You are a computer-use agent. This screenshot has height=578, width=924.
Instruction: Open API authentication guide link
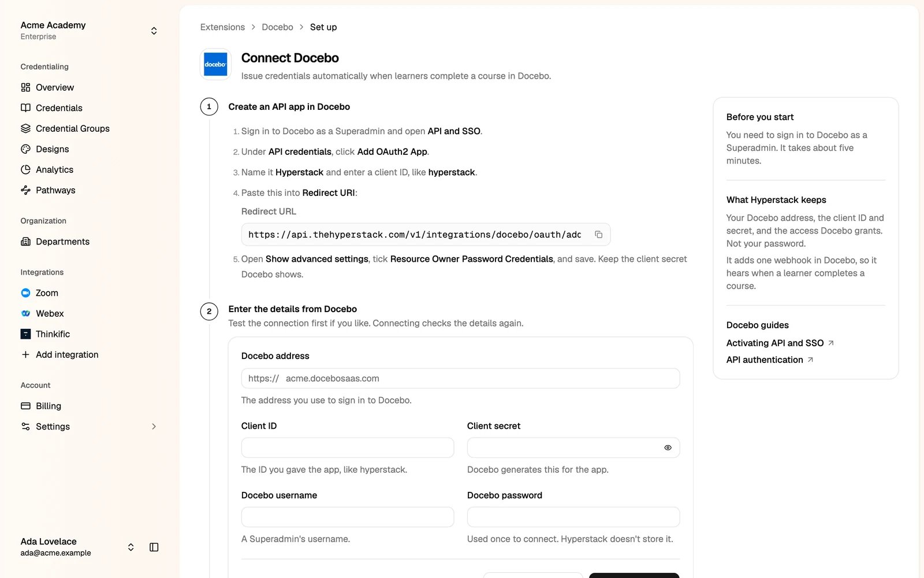coord(770,360)
